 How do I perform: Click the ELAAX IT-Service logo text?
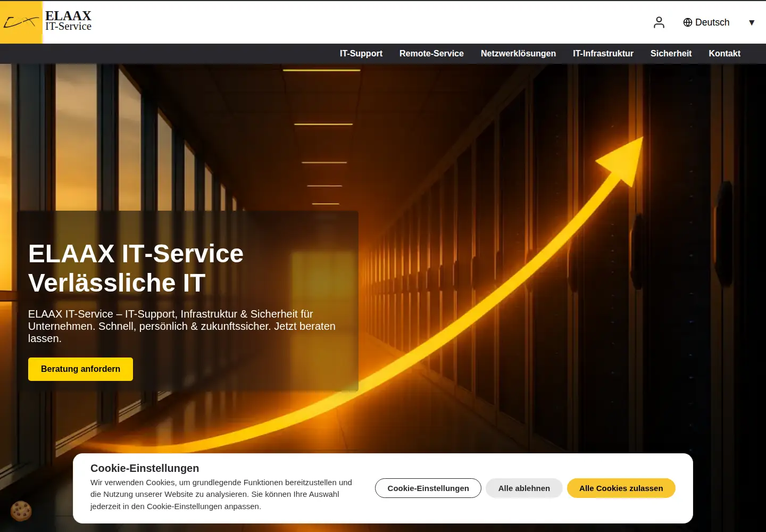click(x=68, y=21)
